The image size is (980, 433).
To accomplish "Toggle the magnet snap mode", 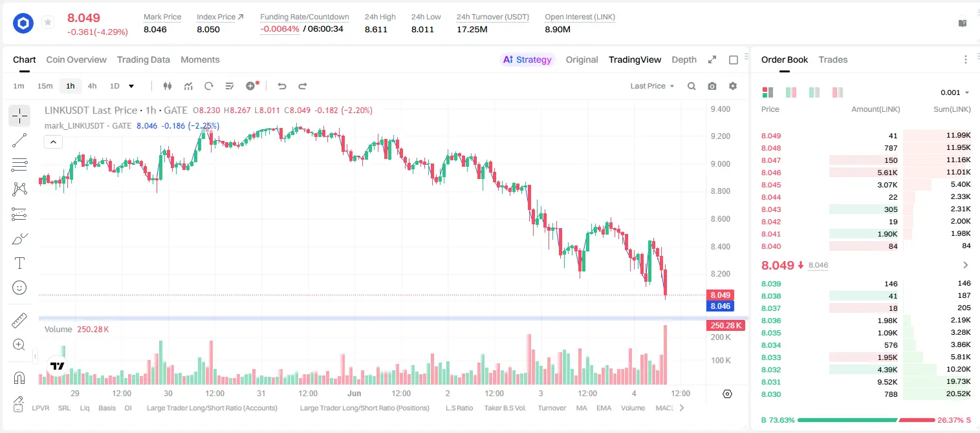I will point(19,377).
